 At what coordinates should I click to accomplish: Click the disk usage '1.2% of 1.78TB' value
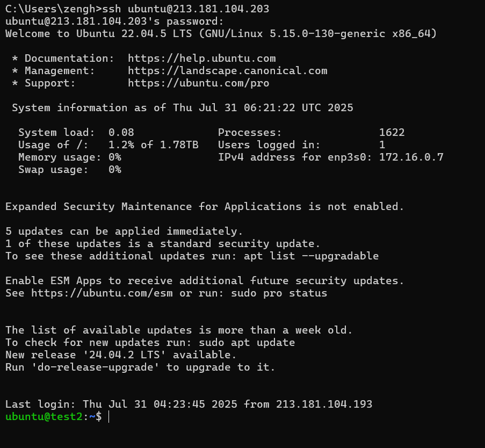(x=153, y=145)
